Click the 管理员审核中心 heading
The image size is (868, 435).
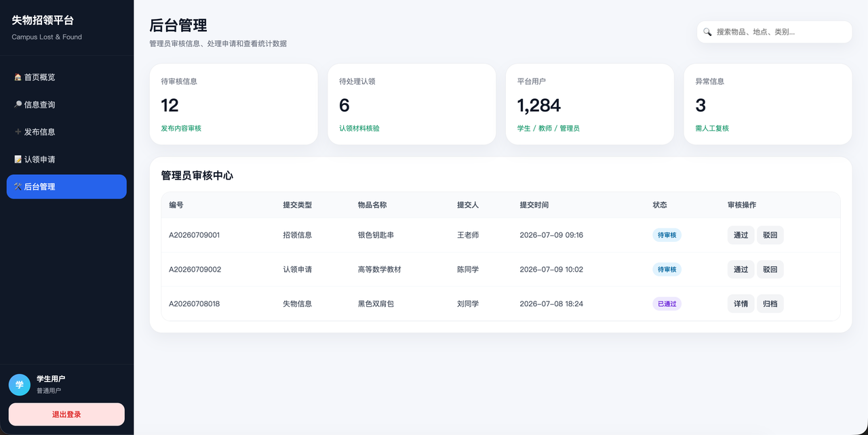(197, 175)
